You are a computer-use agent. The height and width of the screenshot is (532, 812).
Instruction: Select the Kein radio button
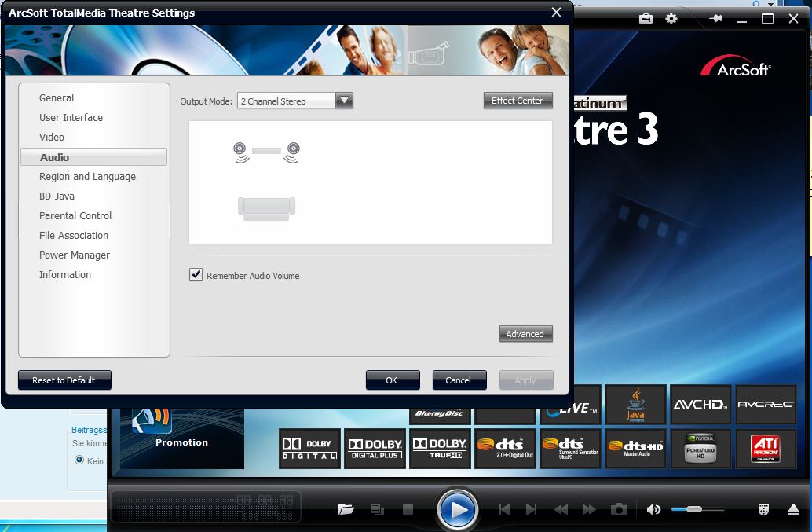tap(79, 460)
